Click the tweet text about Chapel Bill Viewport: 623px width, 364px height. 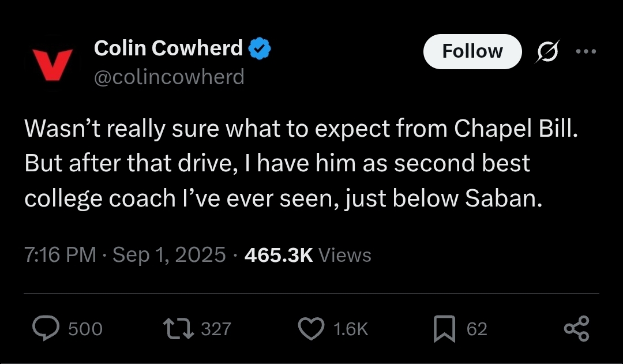tap(301, 163)
